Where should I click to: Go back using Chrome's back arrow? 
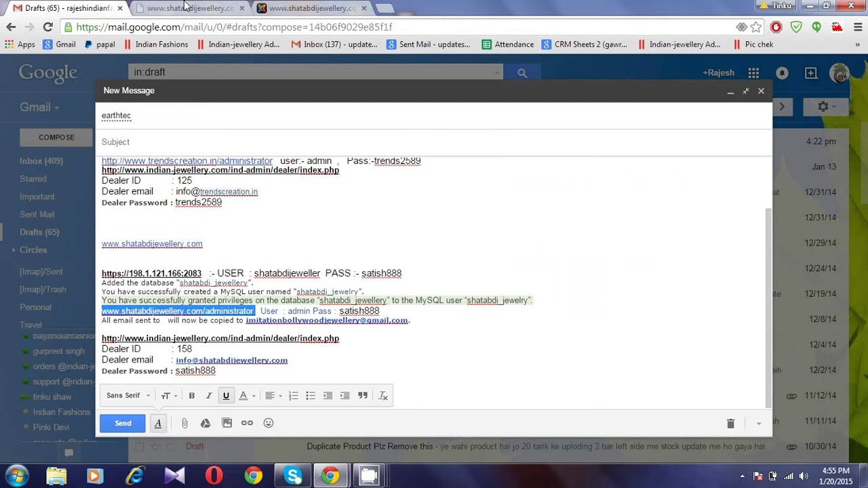coord(11,27)
